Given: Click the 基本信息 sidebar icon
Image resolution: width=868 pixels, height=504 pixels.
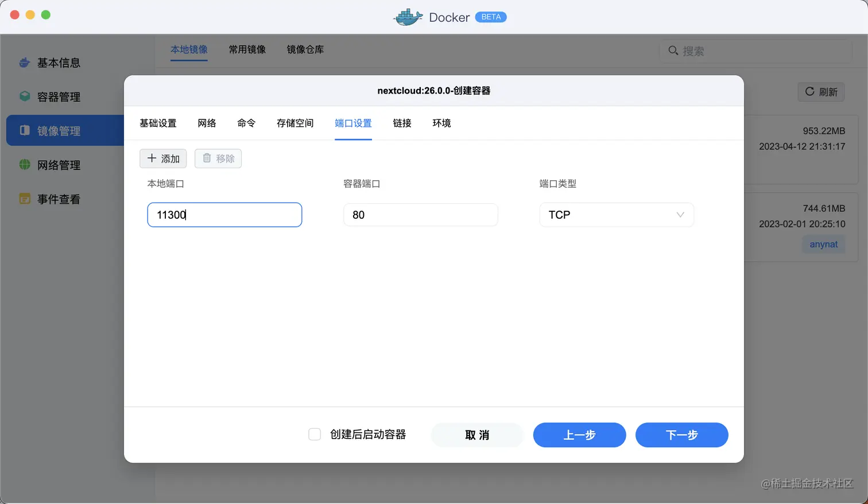Looking at the screenshot, I should [25, 63].
